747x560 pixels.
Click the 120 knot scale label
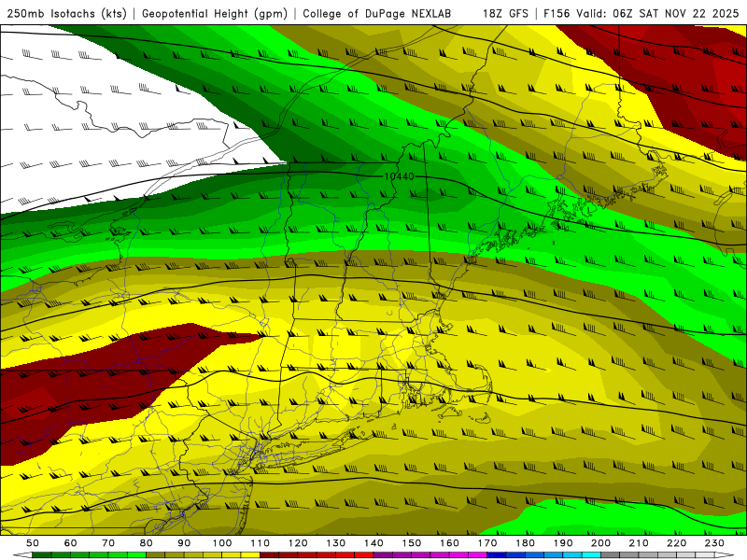(x=298, y=543)
